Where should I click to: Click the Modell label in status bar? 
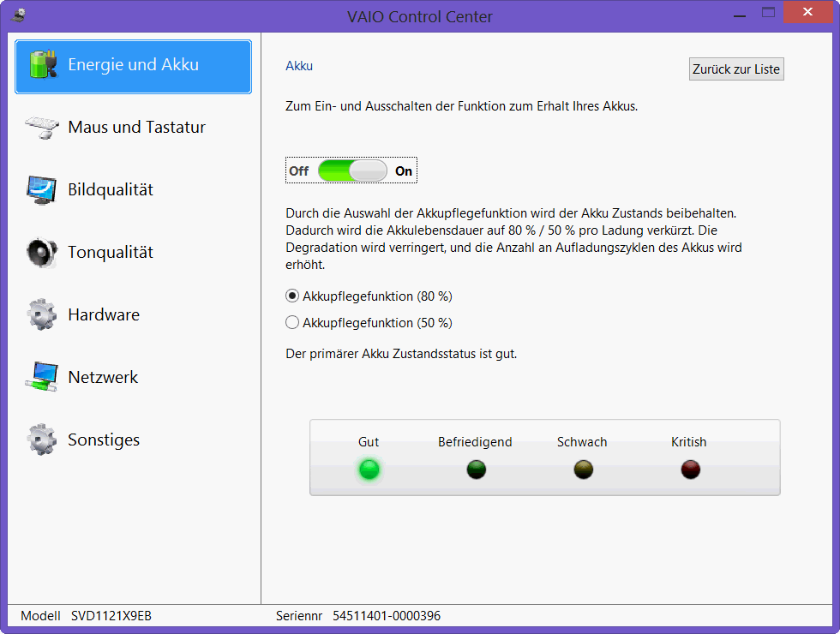point(40,616)
